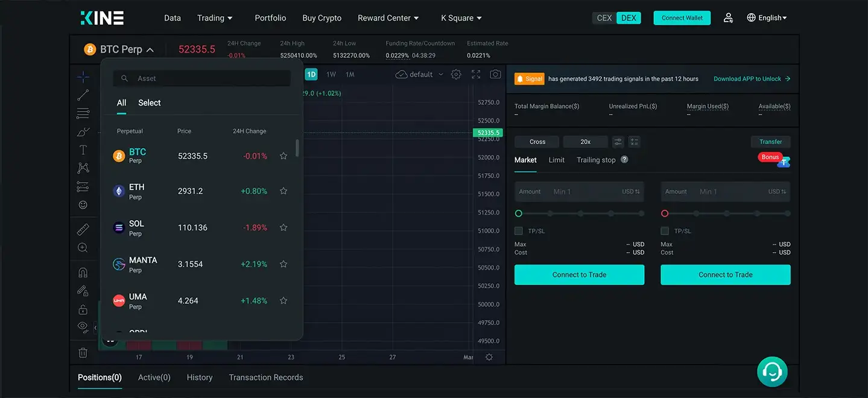The image size is (868, 398).
Task: Open the user account profile icon
Action: pyautogui.click(x=728, y=18)
